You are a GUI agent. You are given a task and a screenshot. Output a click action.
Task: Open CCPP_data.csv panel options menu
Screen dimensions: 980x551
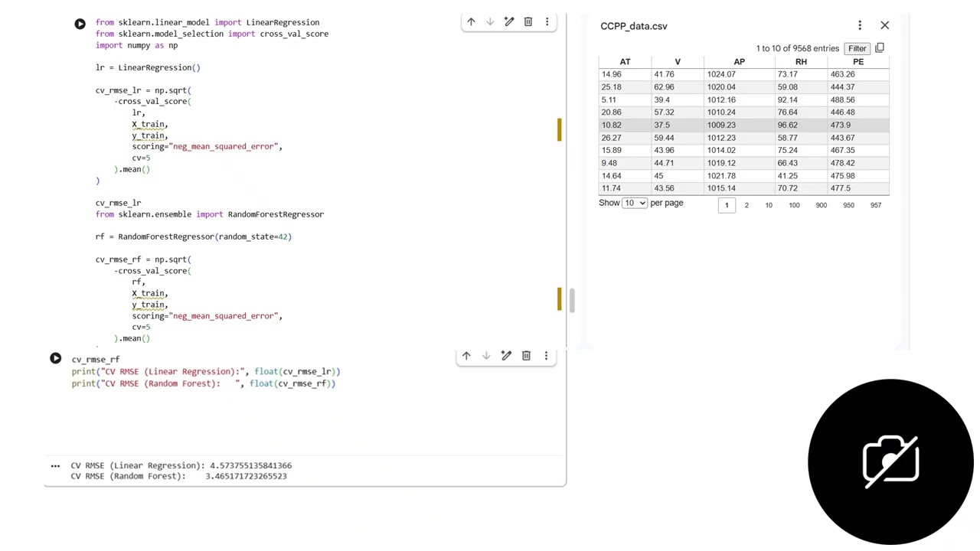(860, 26)
